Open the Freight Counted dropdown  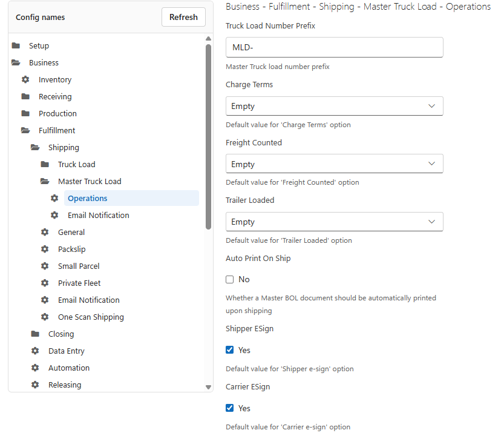coord(334,164)
